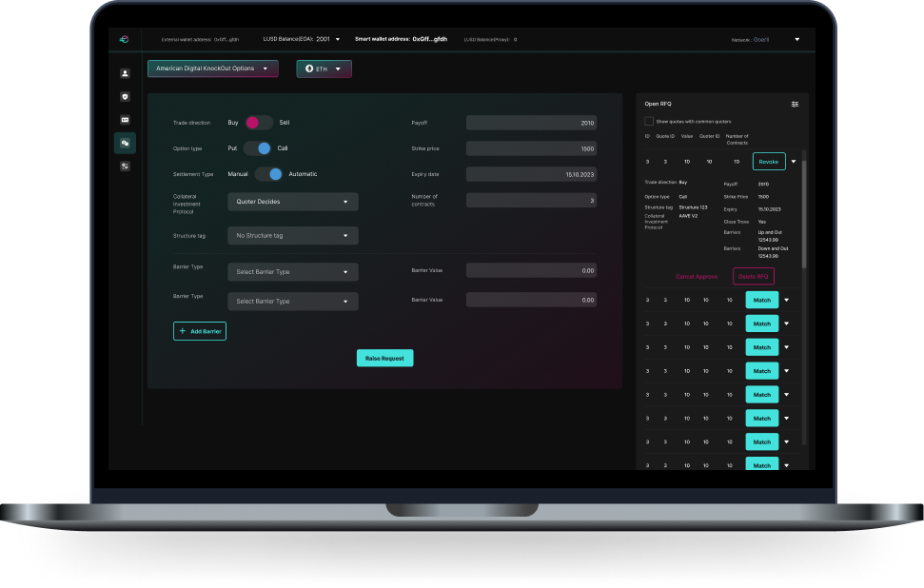This screenshot has height=588, width=924.
Task: Open the card wallet sidebar icon
Action: click(x=124, y=120)
